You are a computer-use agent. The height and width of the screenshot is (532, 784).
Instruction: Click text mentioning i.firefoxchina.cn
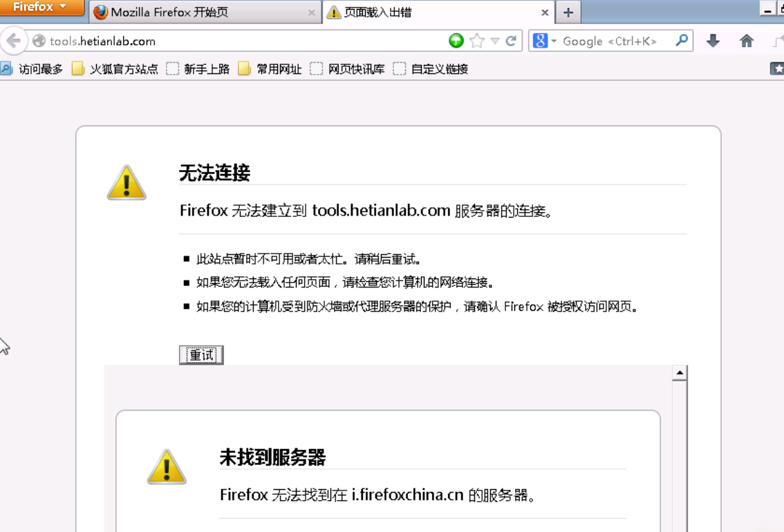378,495
